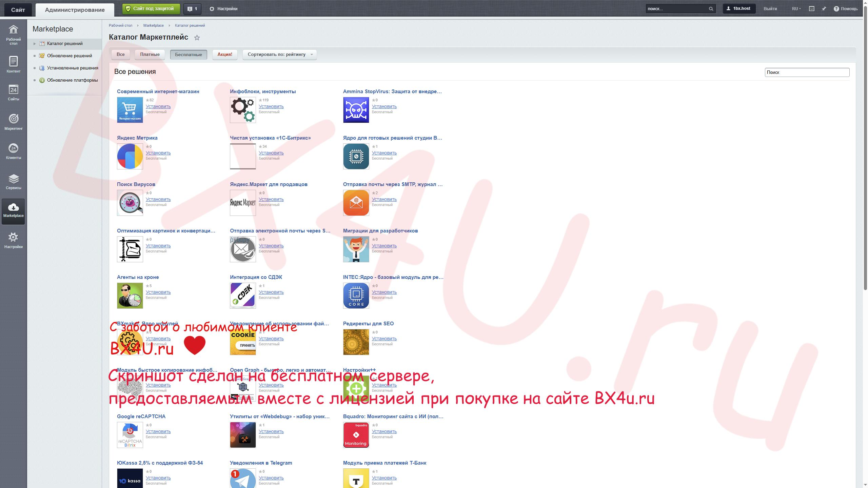Open Рабочий стол in the sidebar

[13, 35]
